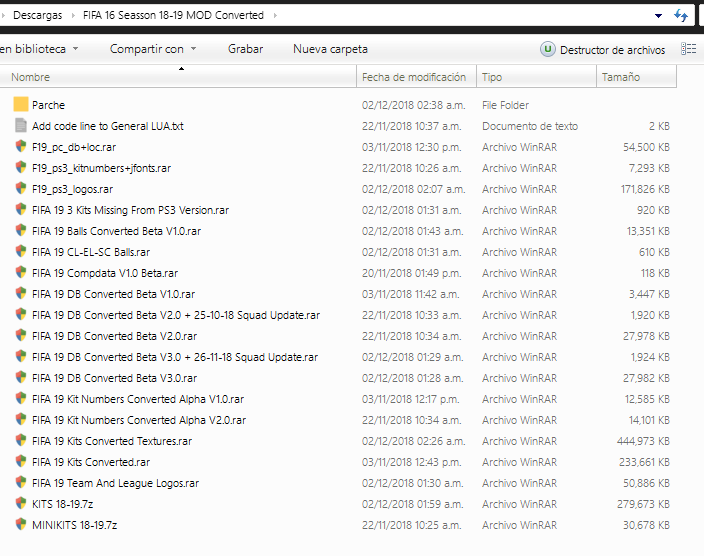The width and height of the screenshot is (704, 556).
Task: Click the 'Documento de texto' type cell
Action: pyautogui.click(x=530, y=126)
